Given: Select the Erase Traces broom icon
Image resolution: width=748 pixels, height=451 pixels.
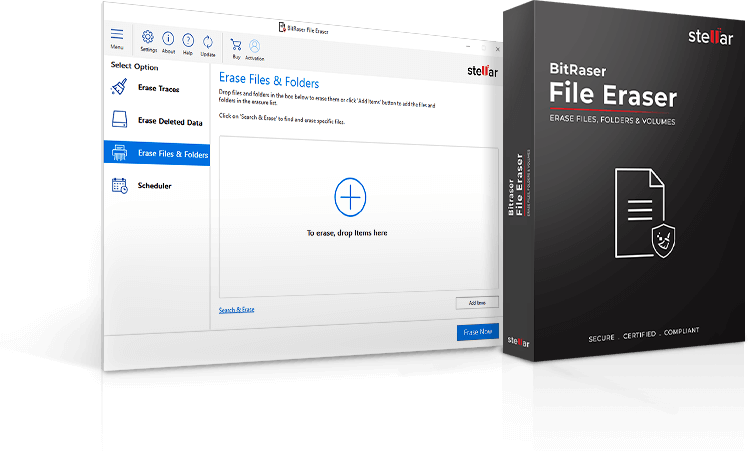Looking at the screenshot, I should (x=119, y=86).
